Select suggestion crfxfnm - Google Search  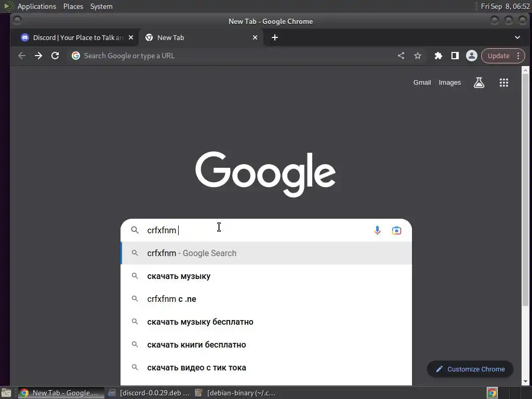tap(267, 253)
